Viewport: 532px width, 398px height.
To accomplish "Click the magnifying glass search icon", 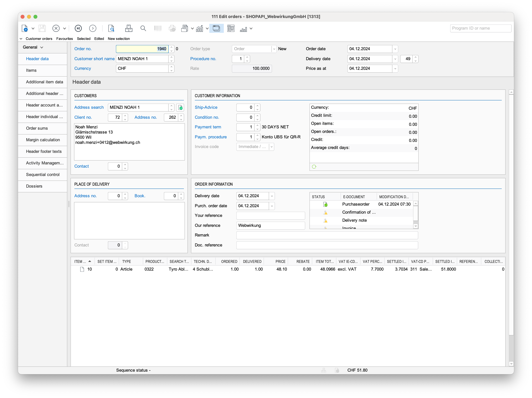I will pos(143,29).
